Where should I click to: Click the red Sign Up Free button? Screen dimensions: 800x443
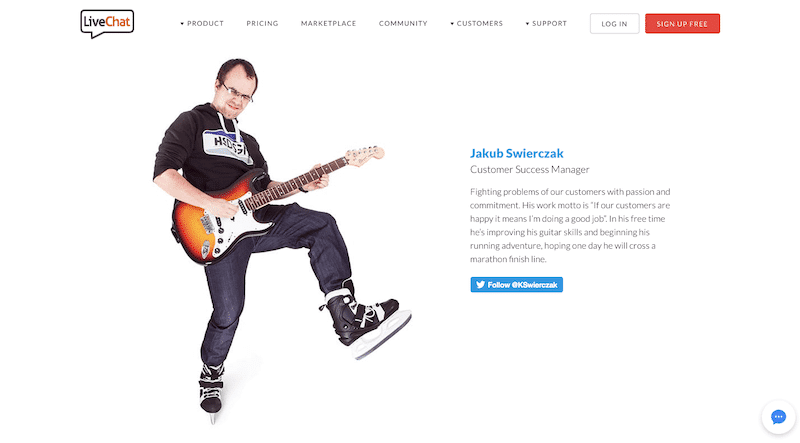(682, 23)
